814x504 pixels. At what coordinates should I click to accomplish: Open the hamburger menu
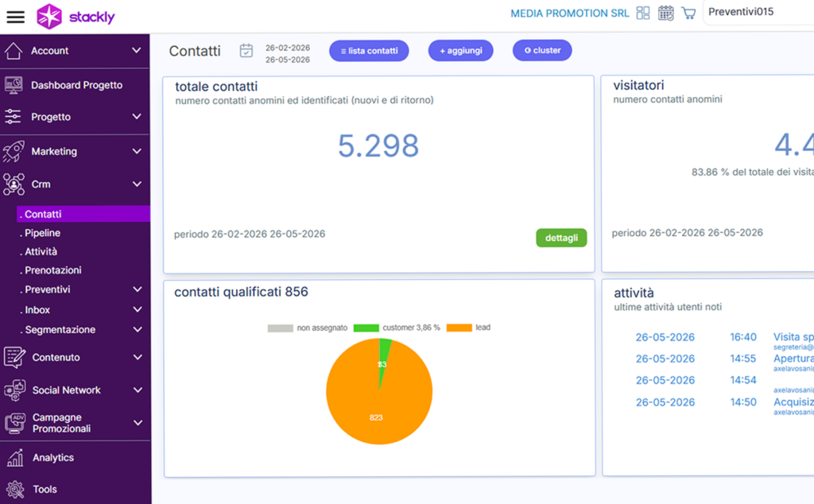[16, 17]
